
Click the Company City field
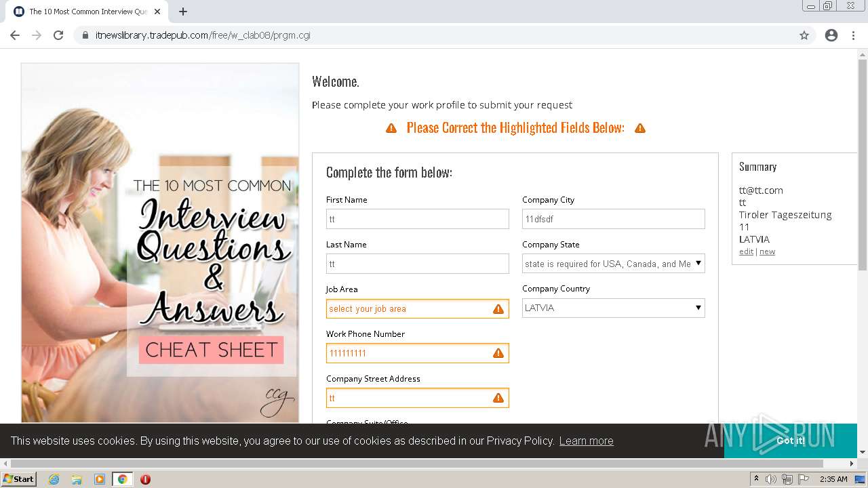point(613,219)
